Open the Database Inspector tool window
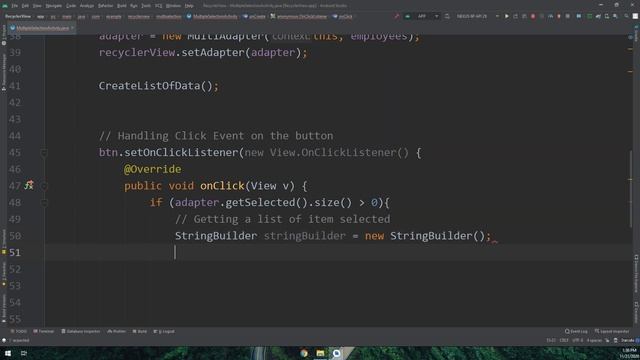Viewport: 640px width, 360px height. pyautogui.click(x=81, y=331)
